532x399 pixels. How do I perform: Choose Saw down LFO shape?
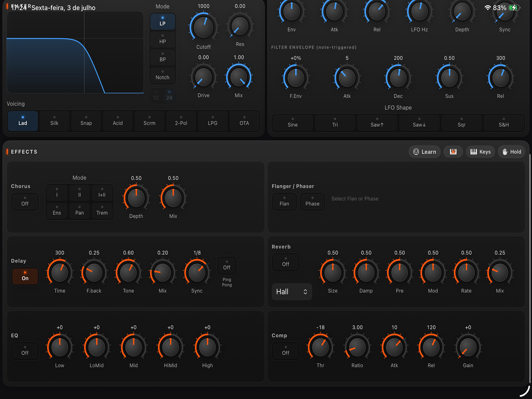tap(419, 123)
